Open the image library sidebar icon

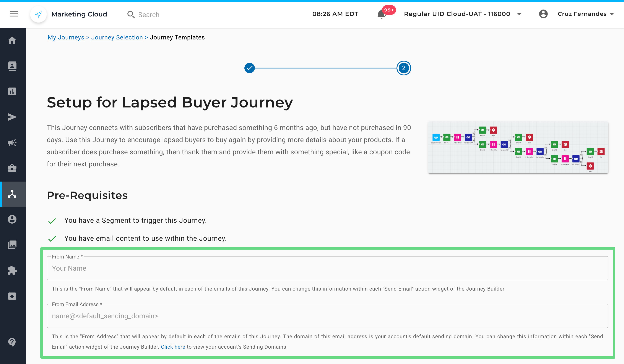(x=12, y=245)
